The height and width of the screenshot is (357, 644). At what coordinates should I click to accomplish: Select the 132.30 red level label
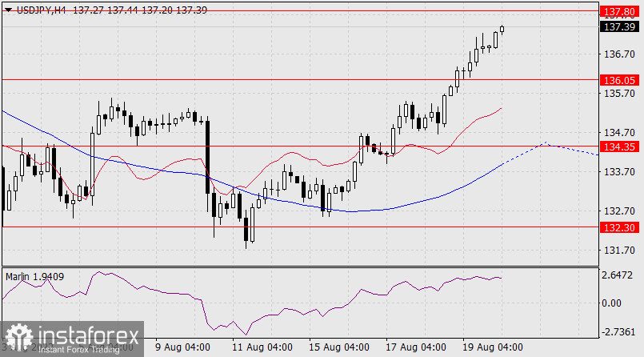coord(619,227)
